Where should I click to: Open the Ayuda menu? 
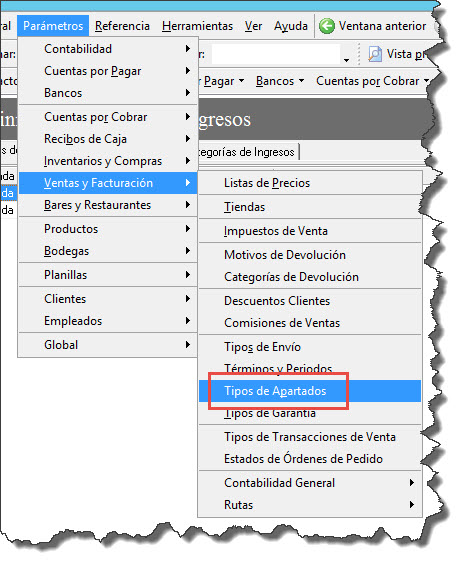point(291,26)
